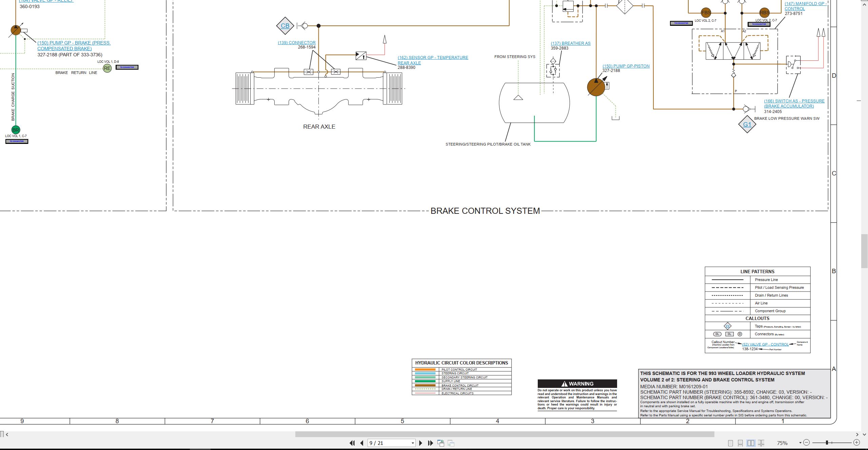Click the horizontal scrollbar thumb

point(505,434)
